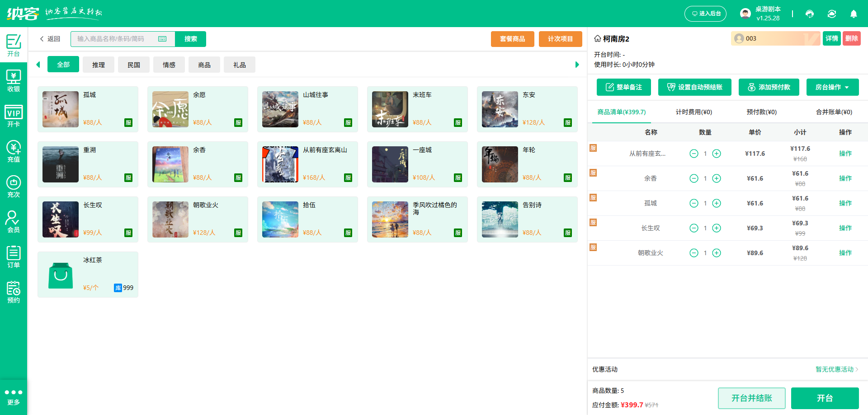Click the VIP 开卡 sidebar icon
The width and height of the screenshot is (868, 415).
14,116
